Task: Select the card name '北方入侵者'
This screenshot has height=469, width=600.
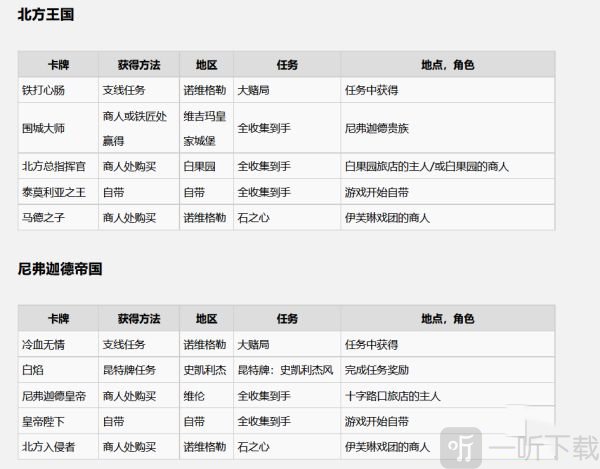Action: tap(48, 447)
